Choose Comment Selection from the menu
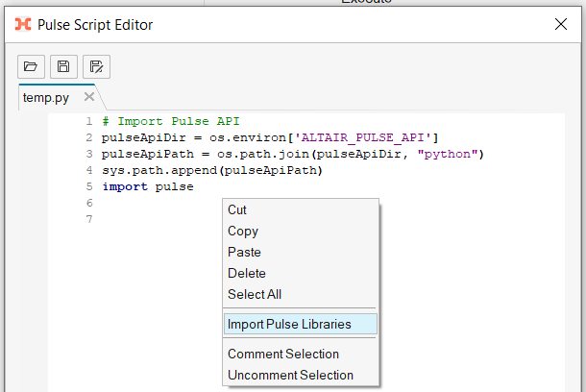The image size is (586, 392). point(283,354)
